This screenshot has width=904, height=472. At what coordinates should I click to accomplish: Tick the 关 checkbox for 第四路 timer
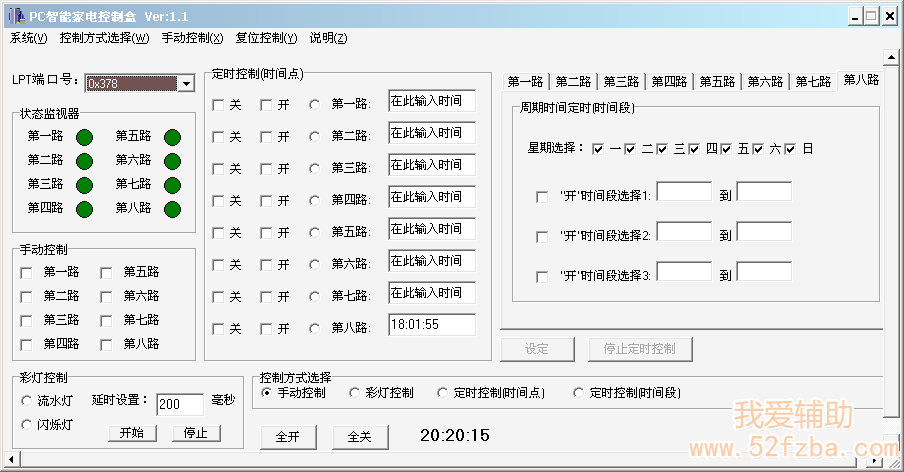tap(218, 201)
